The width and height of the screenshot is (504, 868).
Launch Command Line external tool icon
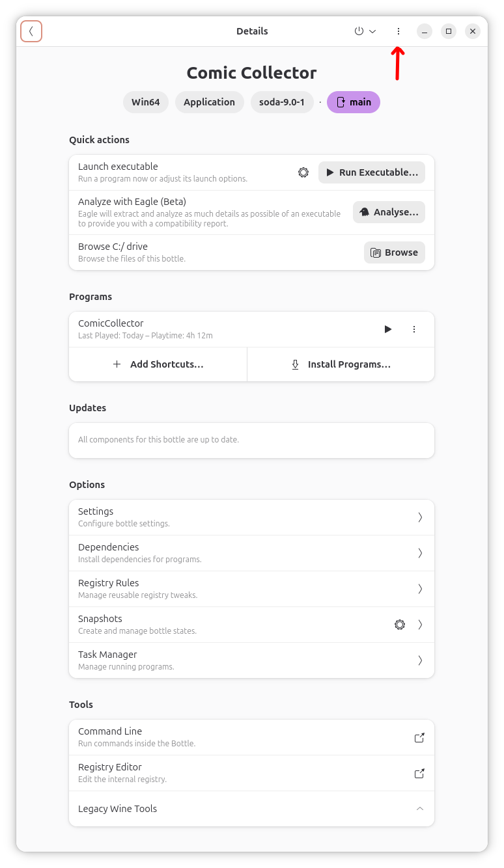420,737
